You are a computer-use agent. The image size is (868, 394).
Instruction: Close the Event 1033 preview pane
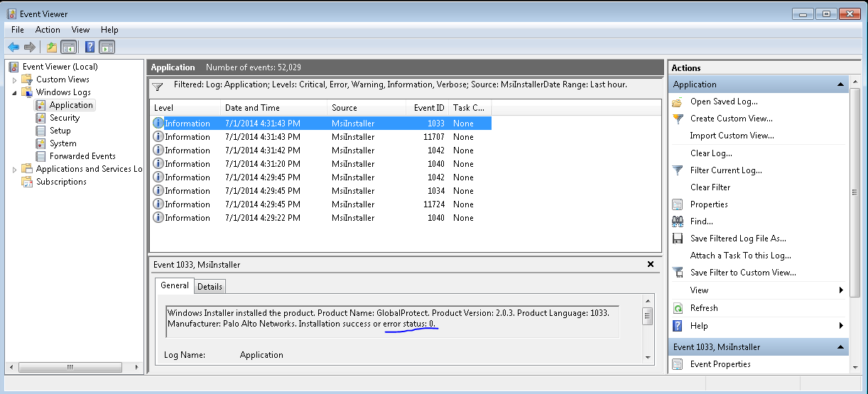pos(650,264)
